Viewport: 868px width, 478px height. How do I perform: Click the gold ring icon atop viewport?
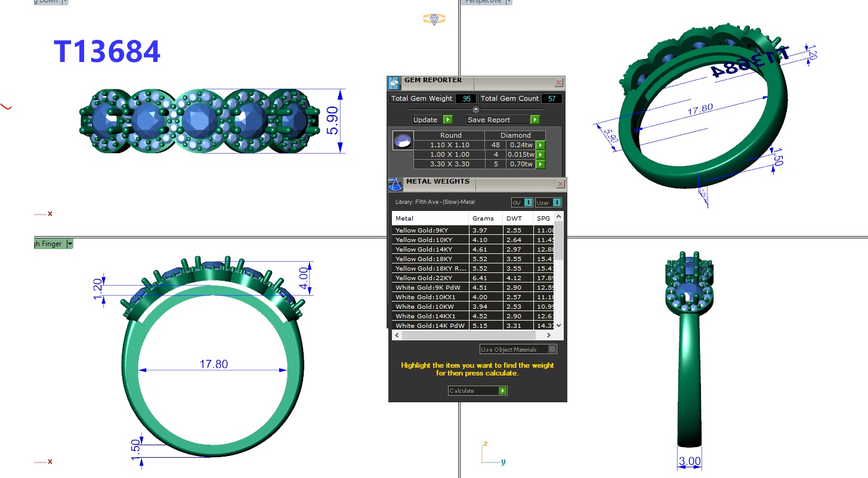[x=434, y=19]
